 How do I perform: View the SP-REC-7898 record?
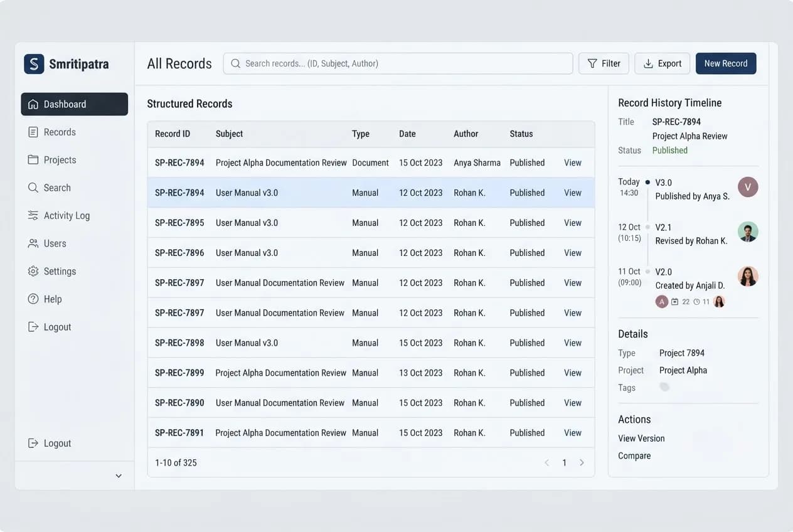coord(573,343)
